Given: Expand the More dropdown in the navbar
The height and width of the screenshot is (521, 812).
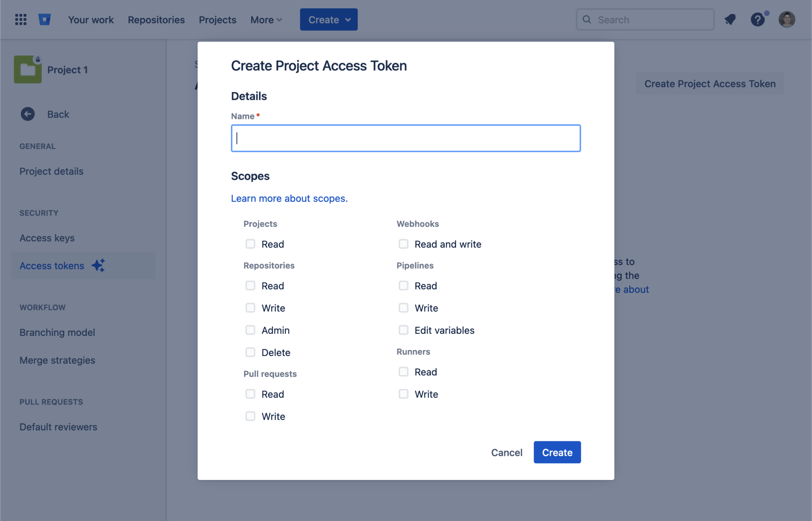Looking at the screenshot, I should pos(266,20).
